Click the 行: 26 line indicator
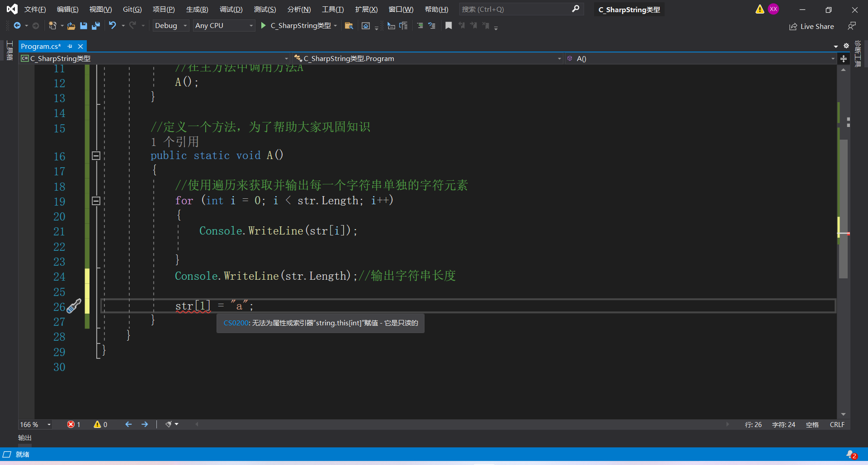The image size is (868, 465). click(x=753, y=424)
